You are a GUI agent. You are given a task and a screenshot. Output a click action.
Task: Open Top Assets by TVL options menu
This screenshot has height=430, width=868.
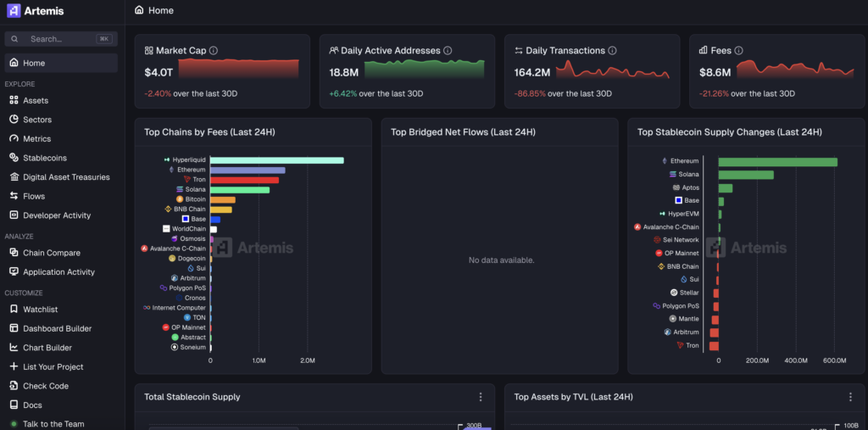(850, 397)
